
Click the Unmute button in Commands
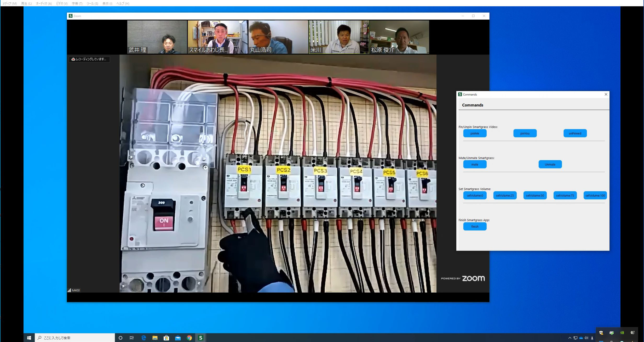tap(550, 164)
